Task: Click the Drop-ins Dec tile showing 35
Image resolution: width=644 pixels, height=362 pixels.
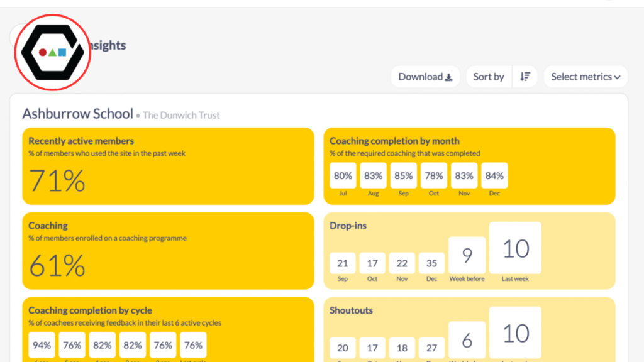Action: [x=431, y=263]
